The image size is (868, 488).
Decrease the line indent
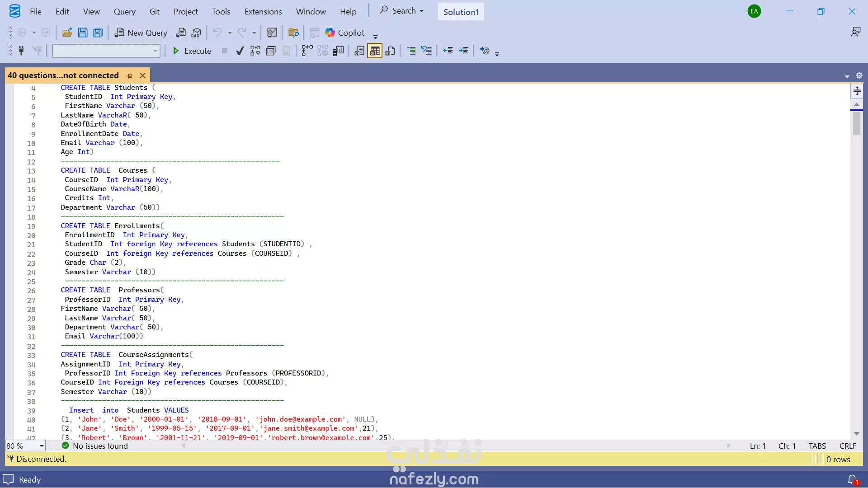[448, 51]
